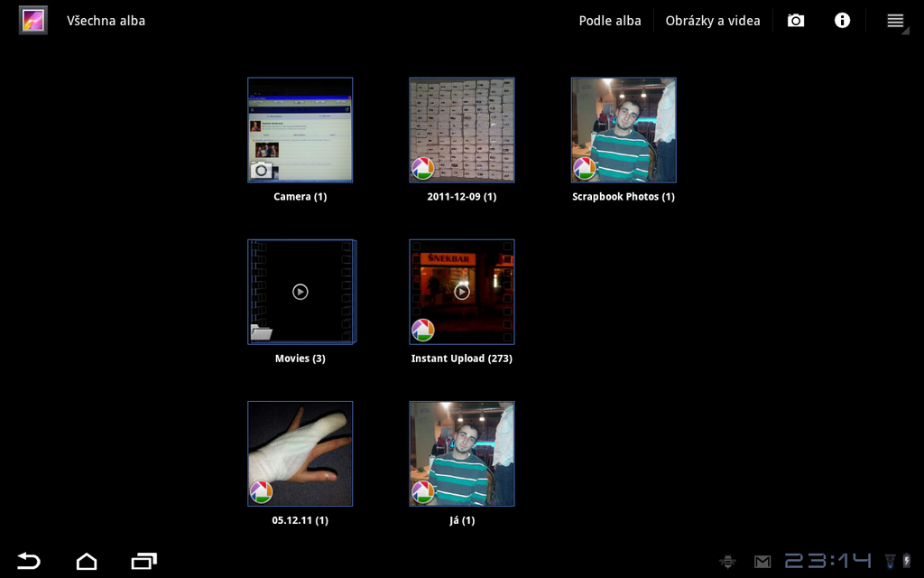
Task: Go to the Android home screen
Action: click(x=87, y=561)
